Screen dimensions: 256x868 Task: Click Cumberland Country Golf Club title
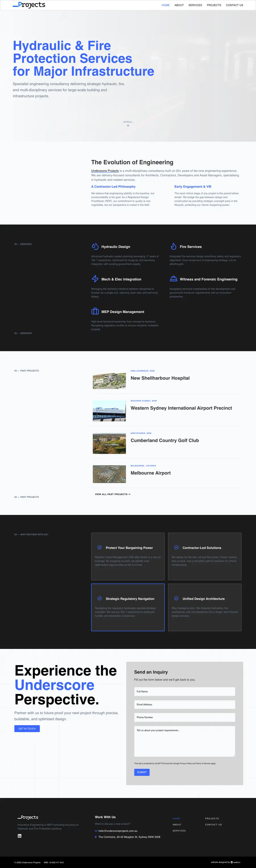(165, 440)
